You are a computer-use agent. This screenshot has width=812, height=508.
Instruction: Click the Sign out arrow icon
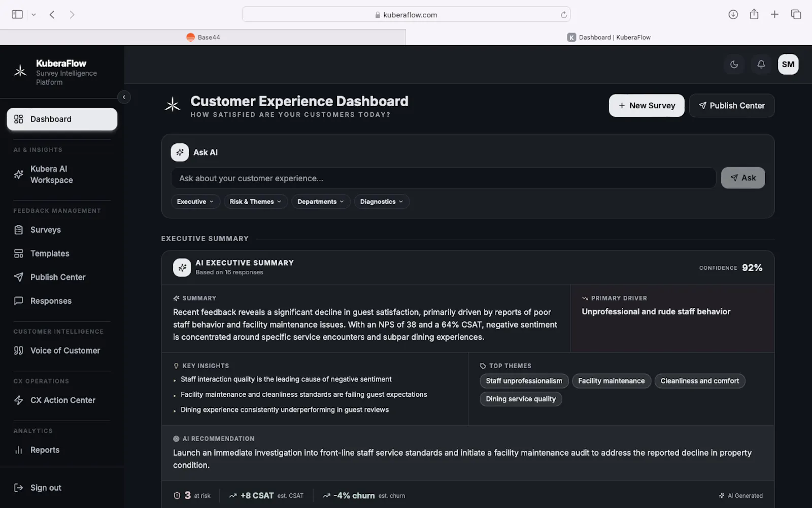[x=19, y=488]
